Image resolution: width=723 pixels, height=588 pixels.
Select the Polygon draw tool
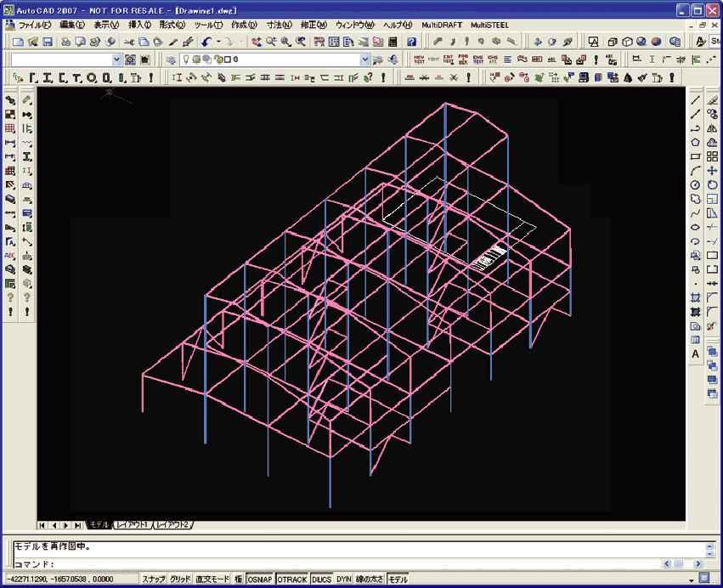pyautogui.click(x=695, y=143)
